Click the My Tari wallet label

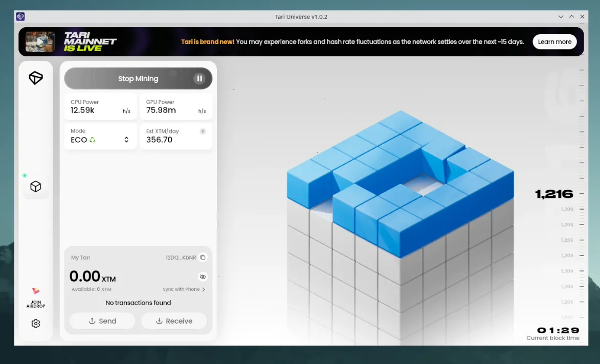point(80,257)
